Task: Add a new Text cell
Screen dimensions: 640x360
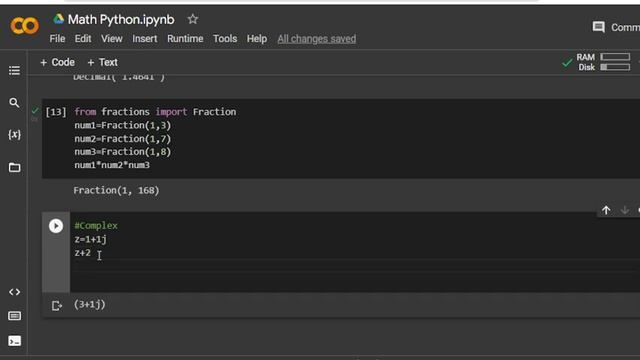Action: 102,62
